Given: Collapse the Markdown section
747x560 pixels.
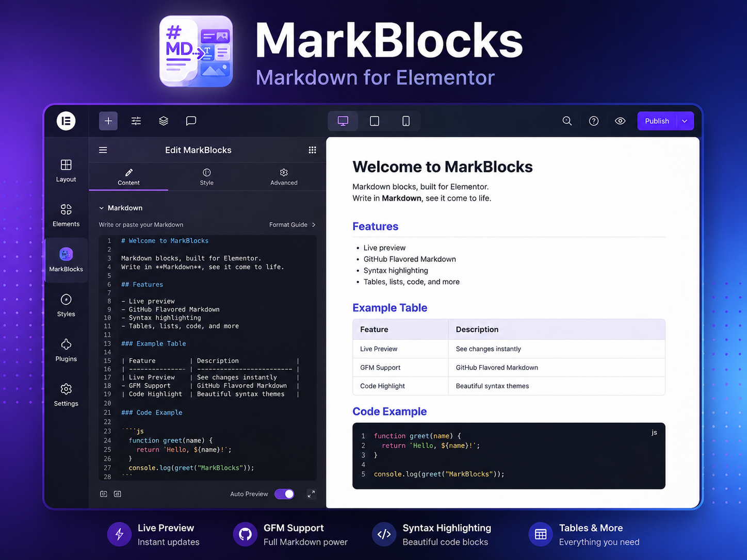Looking at the screenshot, I should [x=121, y=208].
